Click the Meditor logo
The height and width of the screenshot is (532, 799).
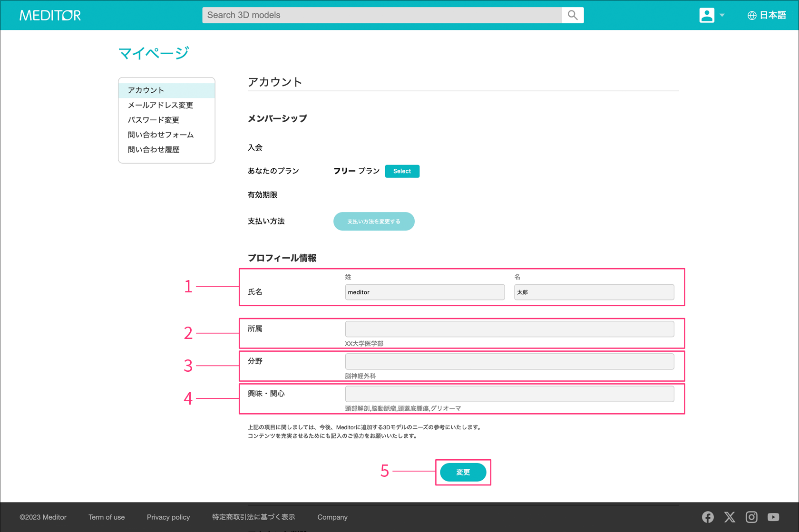click(x=50, y=15)
